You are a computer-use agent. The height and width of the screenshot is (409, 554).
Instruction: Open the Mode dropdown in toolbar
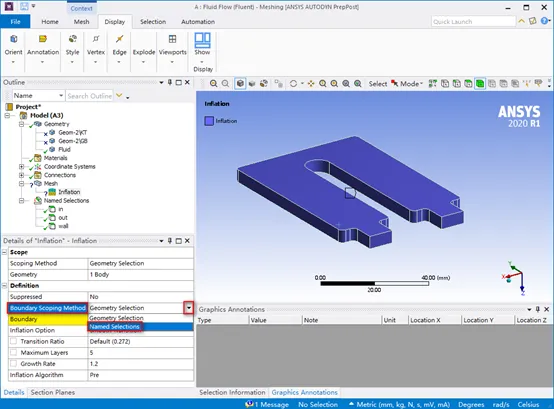click(412, 84)
